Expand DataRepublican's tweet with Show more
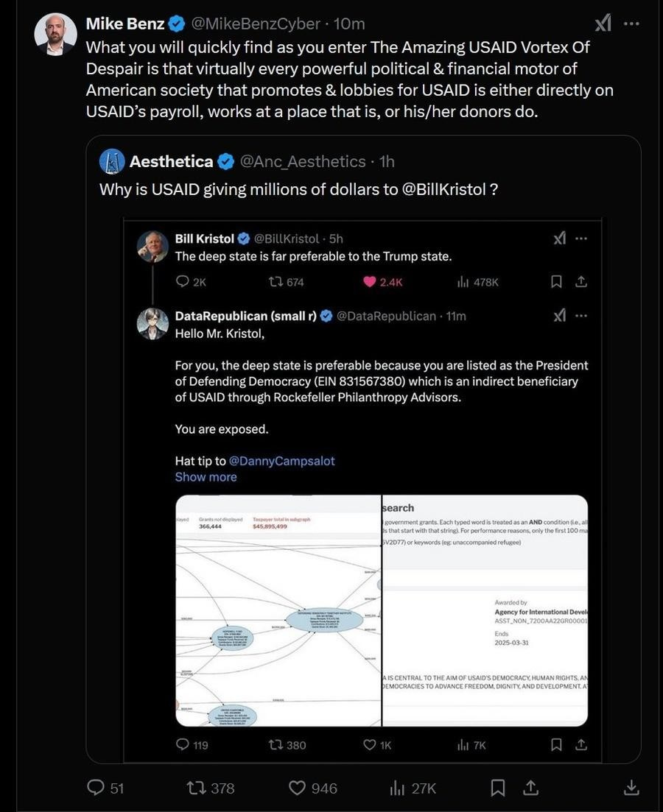 coord(206,477)
